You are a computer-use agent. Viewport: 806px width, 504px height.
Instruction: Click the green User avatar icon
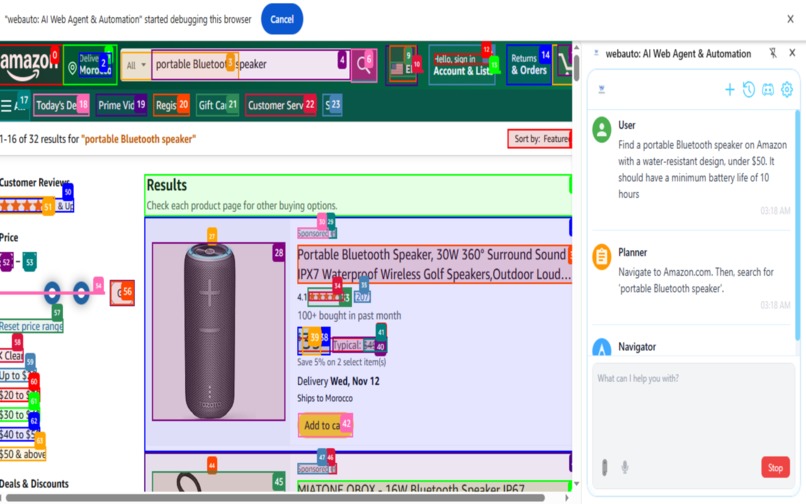pos(601,129)
